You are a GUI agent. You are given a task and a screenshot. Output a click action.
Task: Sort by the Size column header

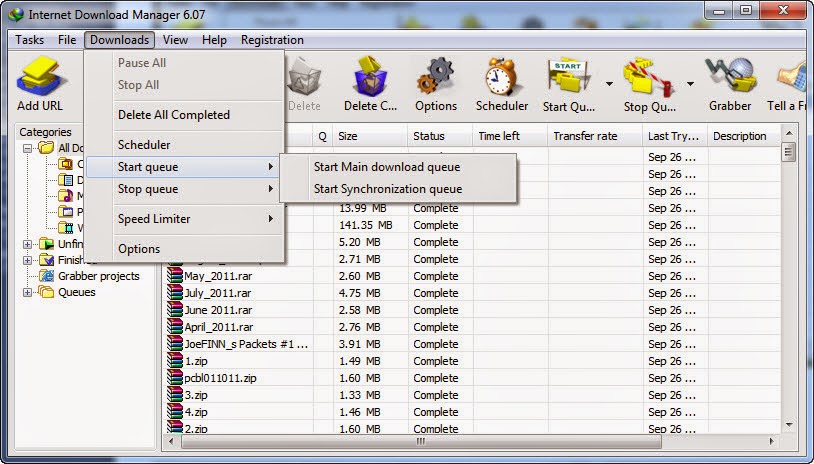[x=370, y=136]
